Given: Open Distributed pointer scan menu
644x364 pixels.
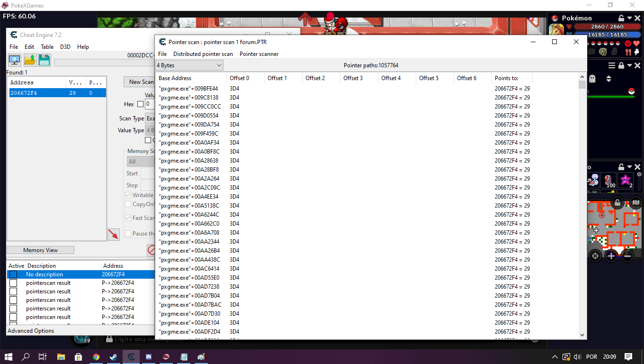Looking at the screenshot, I should 203,54.
